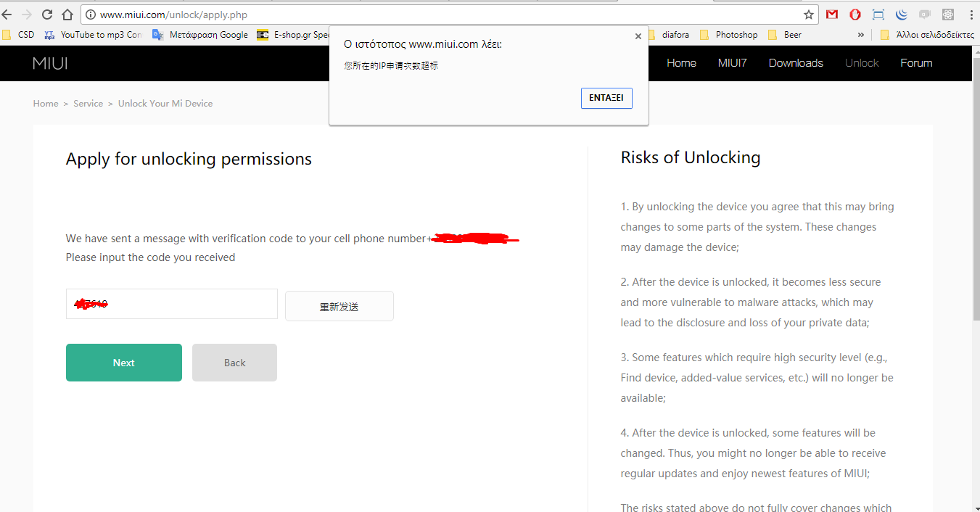Click the verification code input field

tap(172, 304)
